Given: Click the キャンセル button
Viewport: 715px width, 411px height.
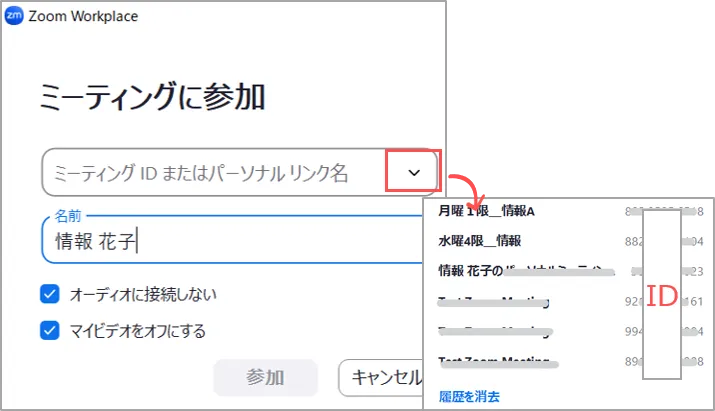Looking at the screenshot, I should point(381,377).
